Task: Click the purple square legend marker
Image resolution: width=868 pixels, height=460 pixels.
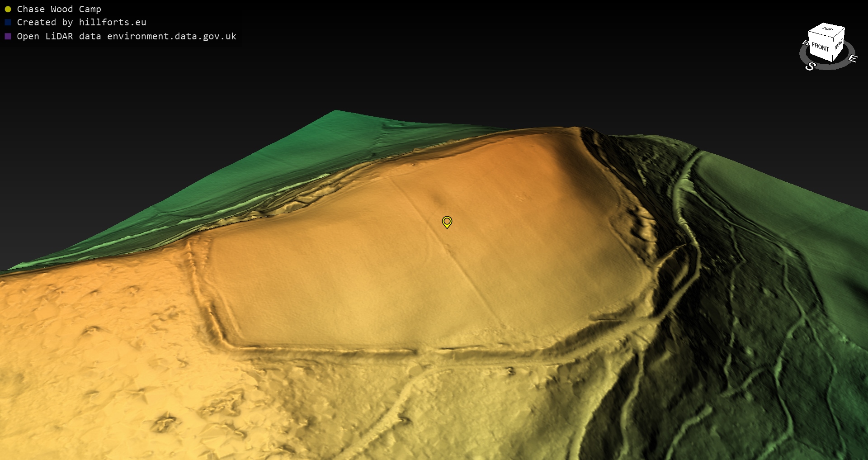Action: pyautogui.click(x=8, y=36)
